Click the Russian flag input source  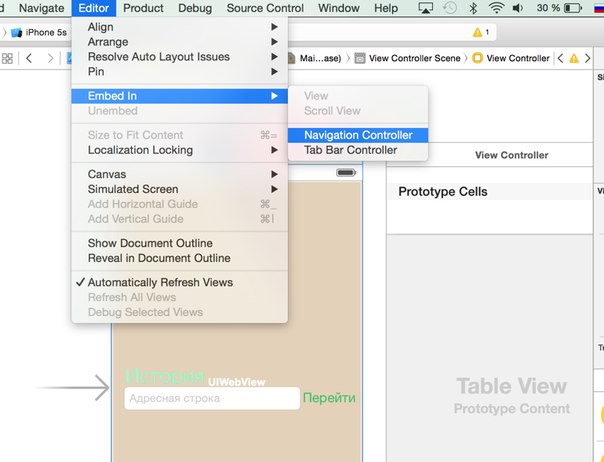[x=599, y=8]
